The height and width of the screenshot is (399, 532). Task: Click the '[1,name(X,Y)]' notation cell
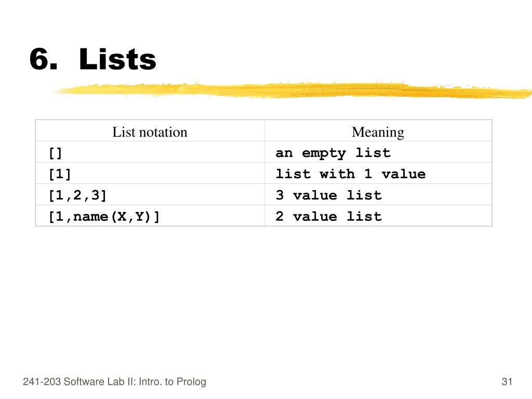150,216
